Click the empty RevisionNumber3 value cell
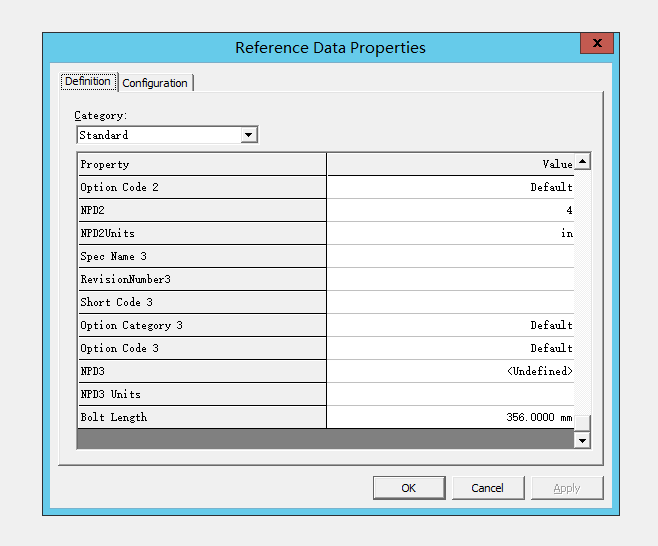The image size is (658, 546). [450, 279]
